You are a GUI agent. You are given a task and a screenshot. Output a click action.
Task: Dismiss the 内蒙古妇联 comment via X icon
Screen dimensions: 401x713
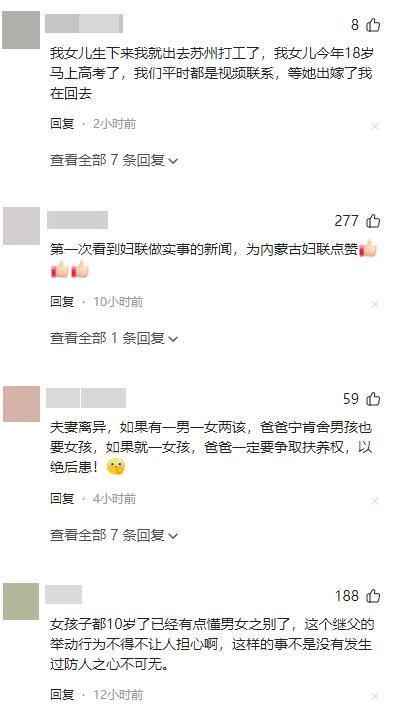(x=375, y=304)
